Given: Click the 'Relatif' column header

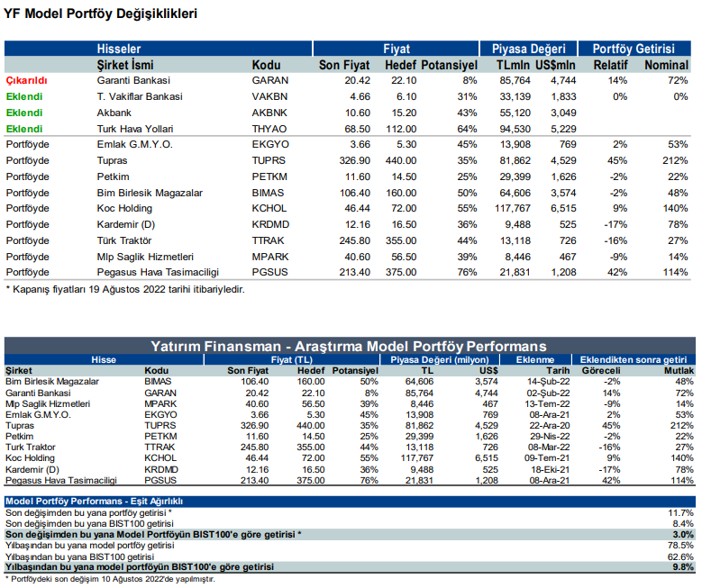Looking at the screenshot, I should 611,66.
